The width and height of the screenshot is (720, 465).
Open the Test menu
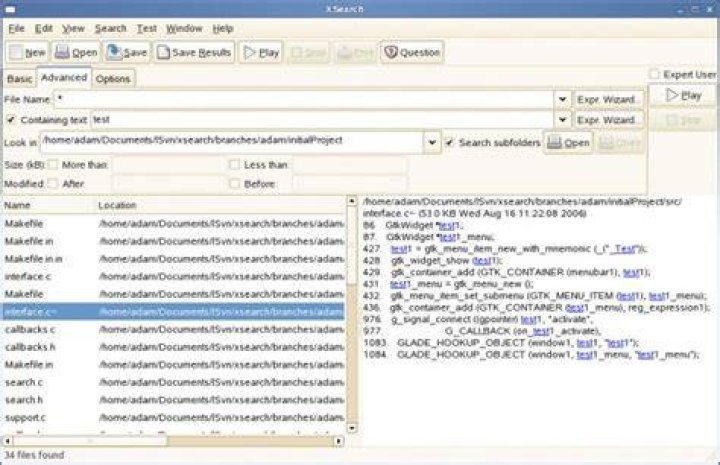[x=146, y=28]
